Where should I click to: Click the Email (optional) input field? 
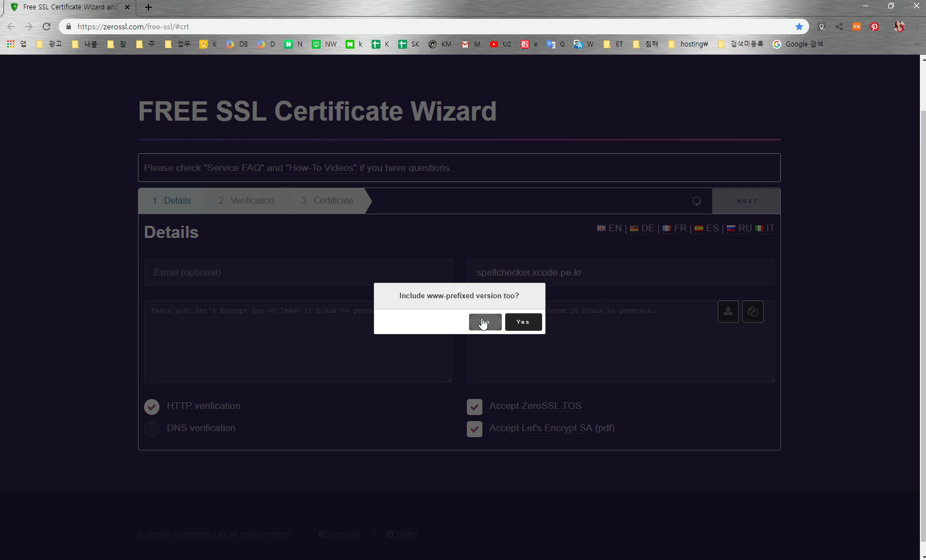(x=298, y=272)
